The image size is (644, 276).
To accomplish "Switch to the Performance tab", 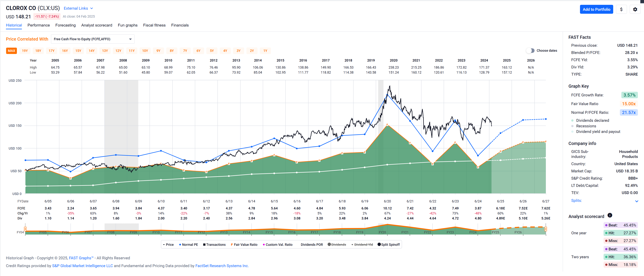I will (x=39, y=25).
